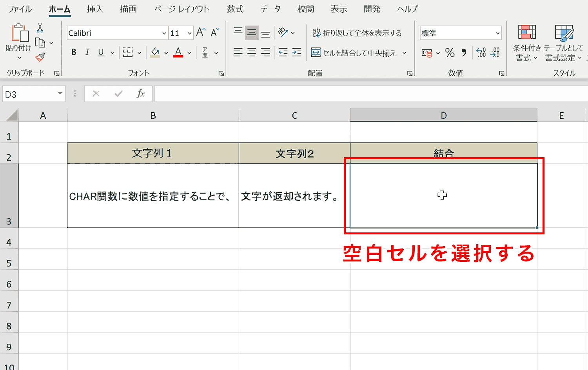Open the Calibri font name dropdown
This screenshot has height=370, width=588.
pos(164,33)
